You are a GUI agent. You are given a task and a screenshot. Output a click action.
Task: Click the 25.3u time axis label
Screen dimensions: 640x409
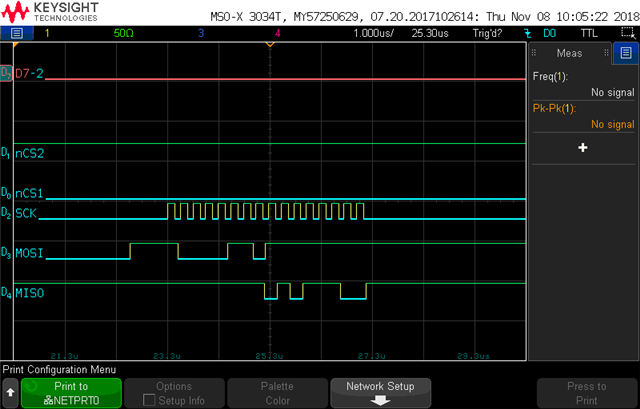pyautogui.click(x=269, y=356)
